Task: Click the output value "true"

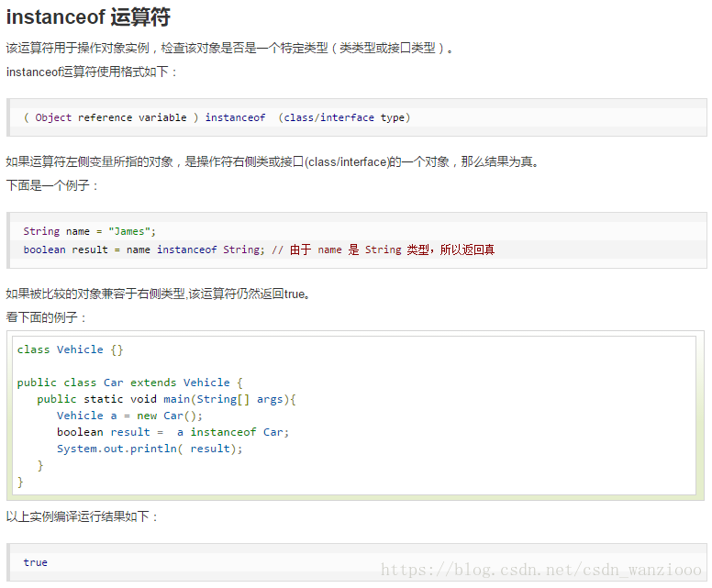Action: coord(36,562)
